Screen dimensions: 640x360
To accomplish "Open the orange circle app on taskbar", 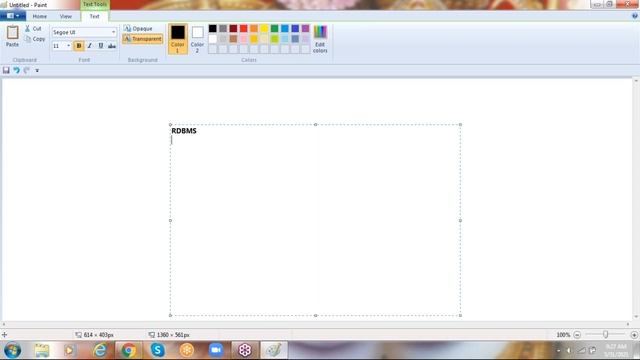I will (187, 350).
